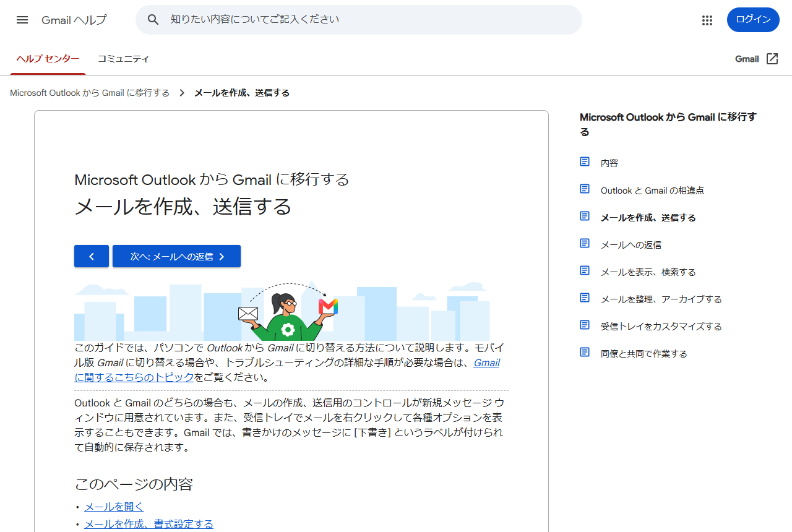The width and height of the screenshot is (792, 532).
Task: Switch to the ヘルプ センター tab
Action: (x=48, y=59)
